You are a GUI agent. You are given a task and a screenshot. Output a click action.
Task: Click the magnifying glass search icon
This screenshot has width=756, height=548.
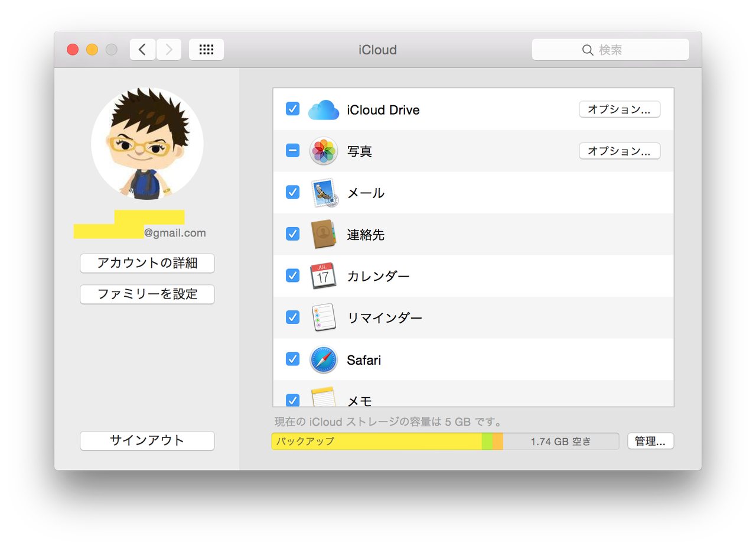[588, 50]
